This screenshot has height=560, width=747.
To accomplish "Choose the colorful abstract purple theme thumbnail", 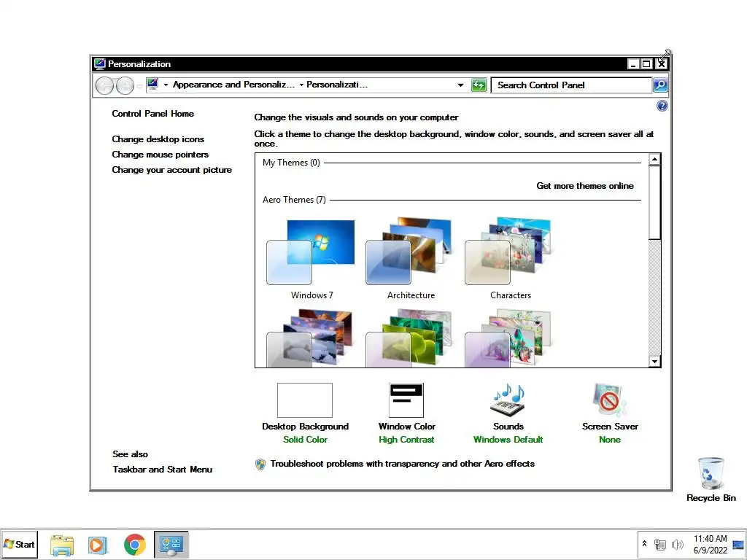I will [508, 338].
